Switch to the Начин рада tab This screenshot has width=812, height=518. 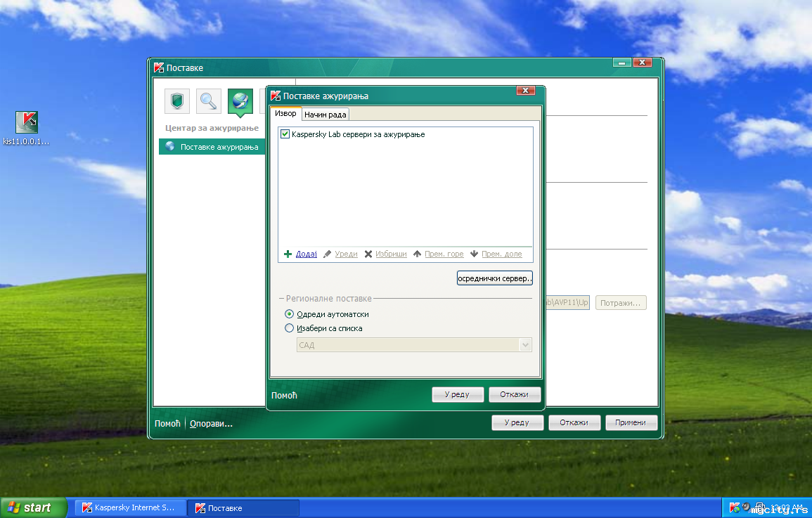[326, 115]
